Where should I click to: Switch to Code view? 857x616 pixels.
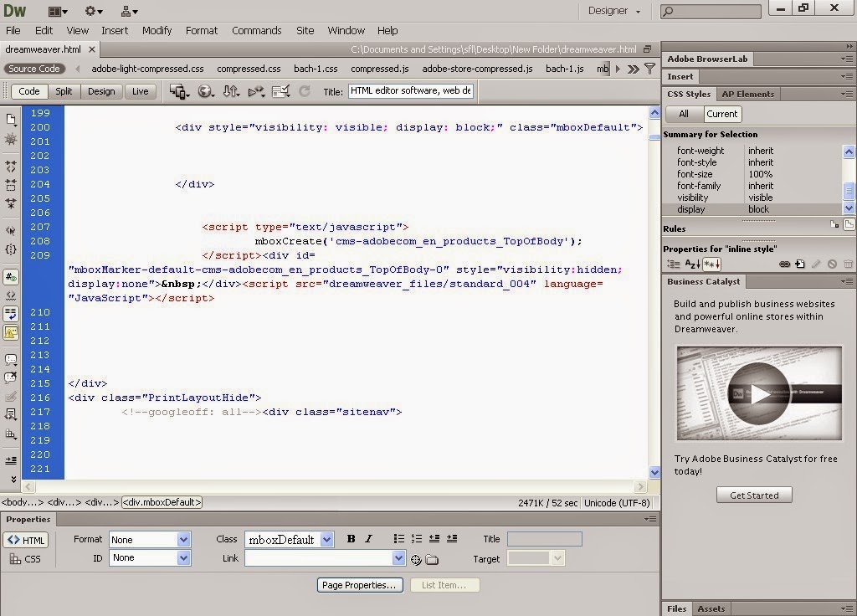29,91
